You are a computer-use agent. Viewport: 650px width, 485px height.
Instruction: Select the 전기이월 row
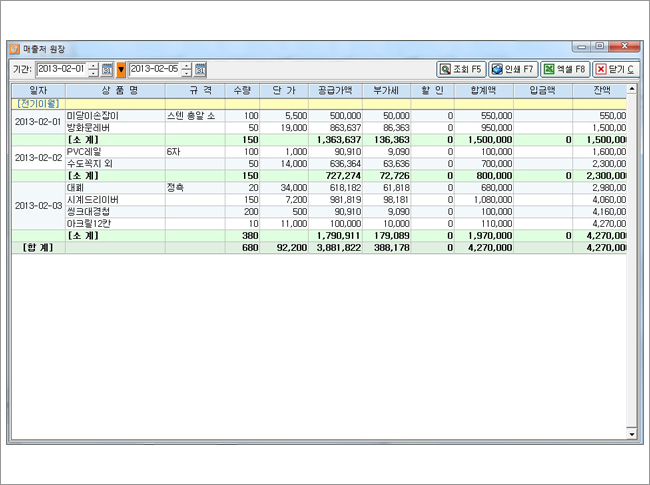[x=38, y=102]
